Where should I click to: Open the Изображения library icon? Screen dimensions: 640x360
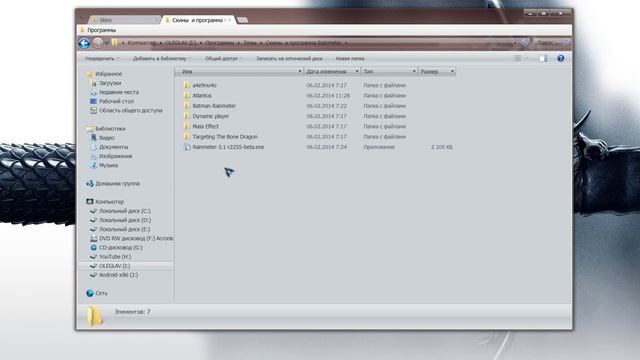pyautogui.click(x=93, y=156)
